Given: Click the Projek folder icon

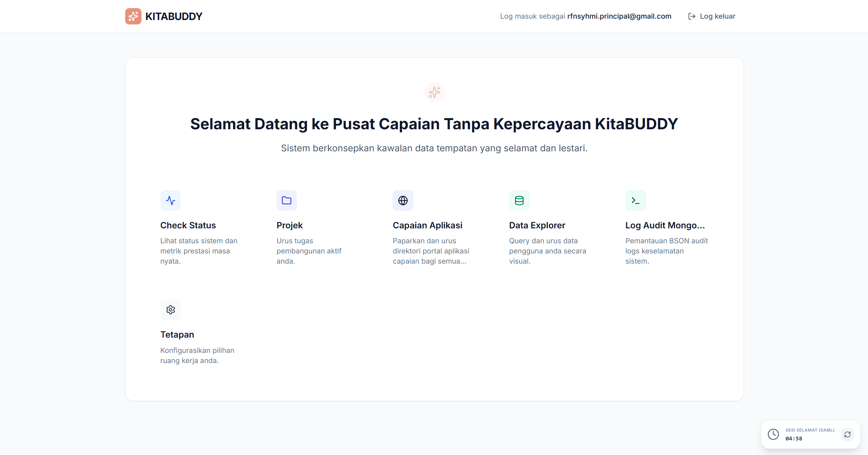Looking at the screenshot, I should click(x=287, y=201).
